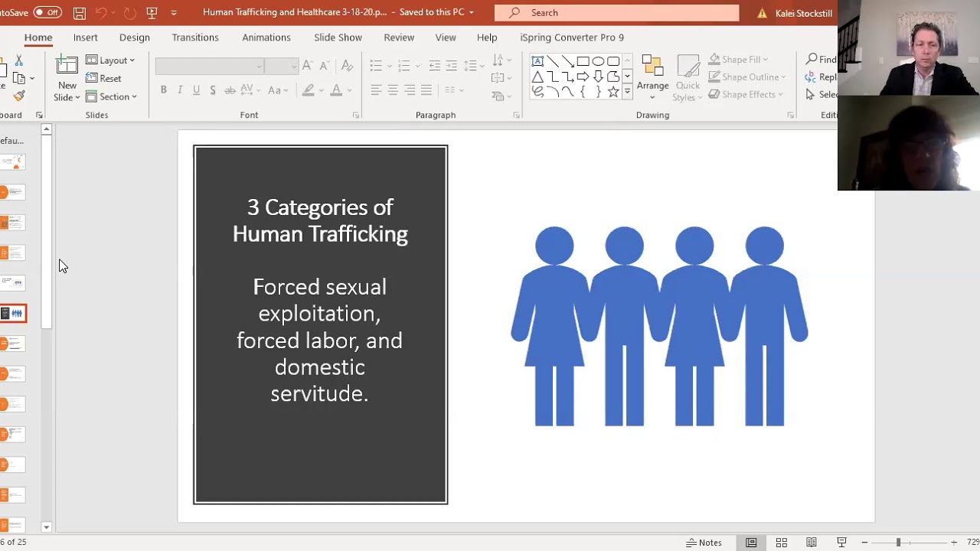Screen dimensions: 980x551
Task: Switch to Normal view icon
Action: tap(751, 543)
